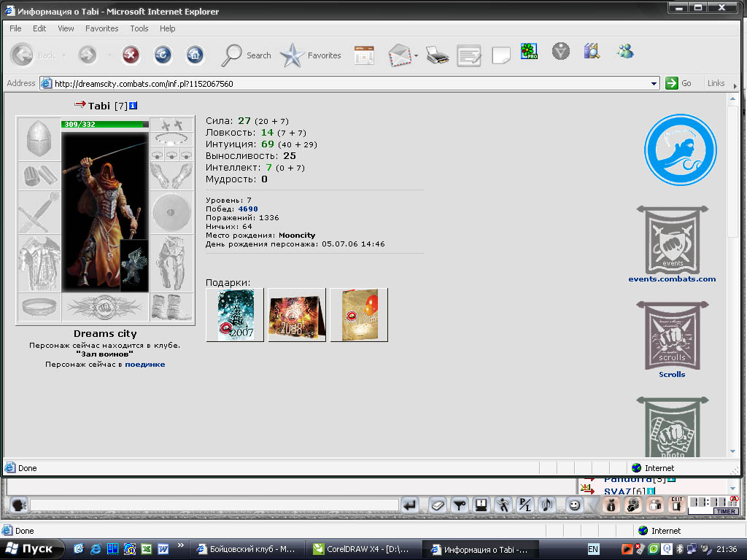
Task: Click the Mail envelope icon
Action: point(399,55)
